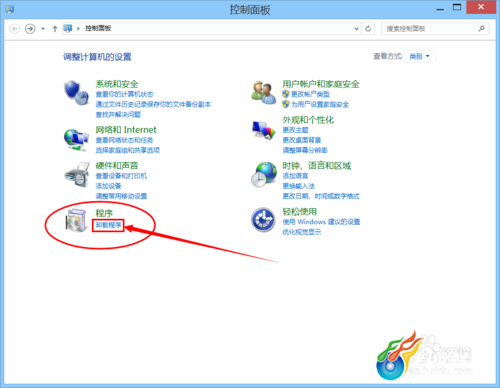Click 卸载程序 link
The height and width of the screenshot is (388, 500).
click(x=108, y=225)
